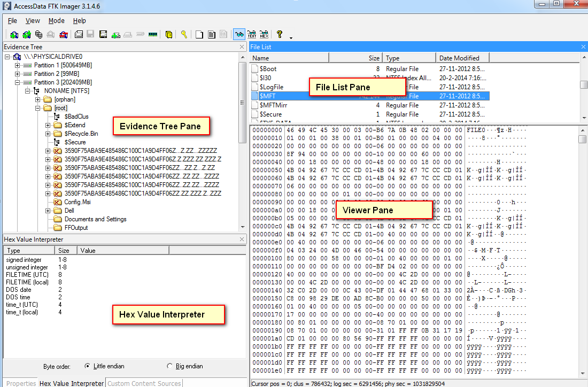
Task: Open the Mode menu
Action: click(56, 21)
